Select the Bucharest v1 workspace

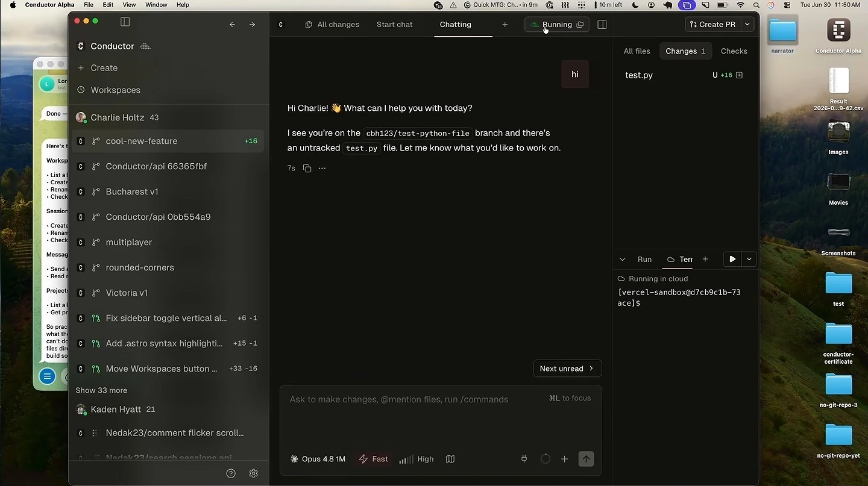click(x=168, y=192)
